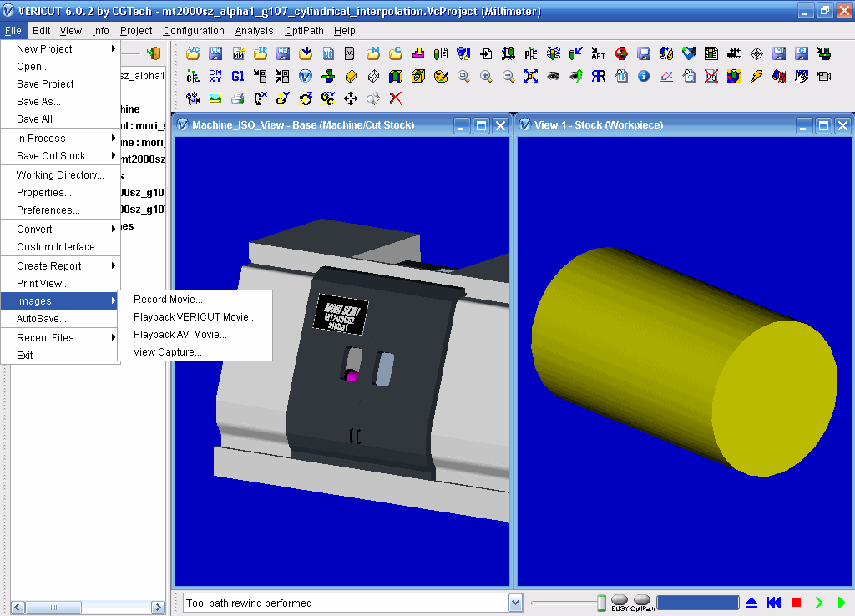
Task: Expand the In Process submenu
Action: (x=60, y=138)
